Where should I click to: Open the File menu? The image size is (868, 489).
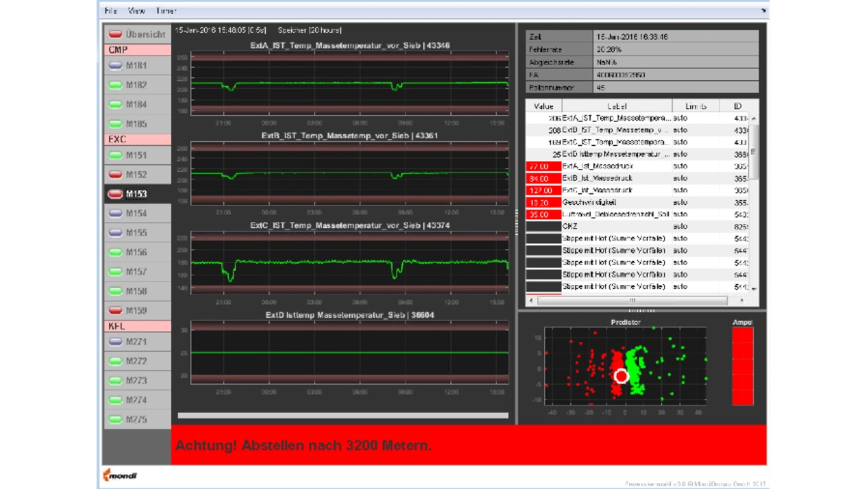pos(111,11)
